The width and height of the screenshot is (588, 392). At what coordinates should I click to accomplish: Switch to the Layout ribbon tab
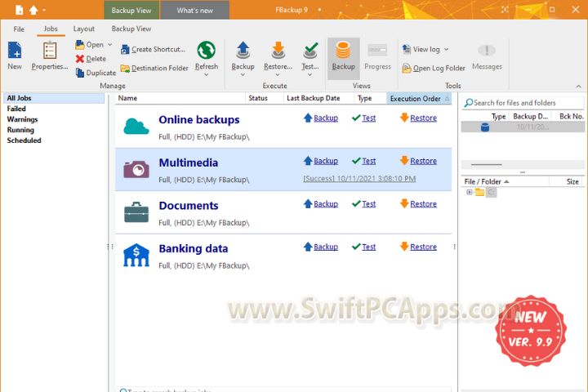click(x=83, y=29)
